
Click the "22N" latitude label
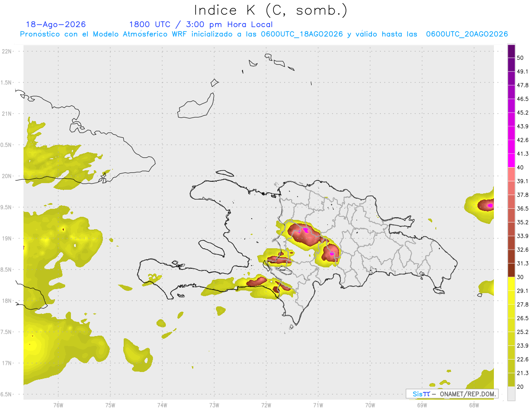8,51
